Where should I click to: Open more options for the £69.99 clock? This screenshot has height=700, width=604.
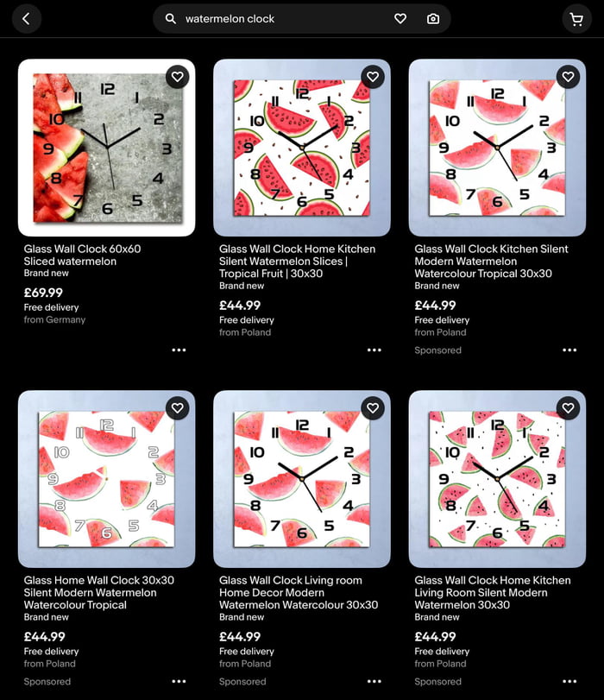(179, 350)
